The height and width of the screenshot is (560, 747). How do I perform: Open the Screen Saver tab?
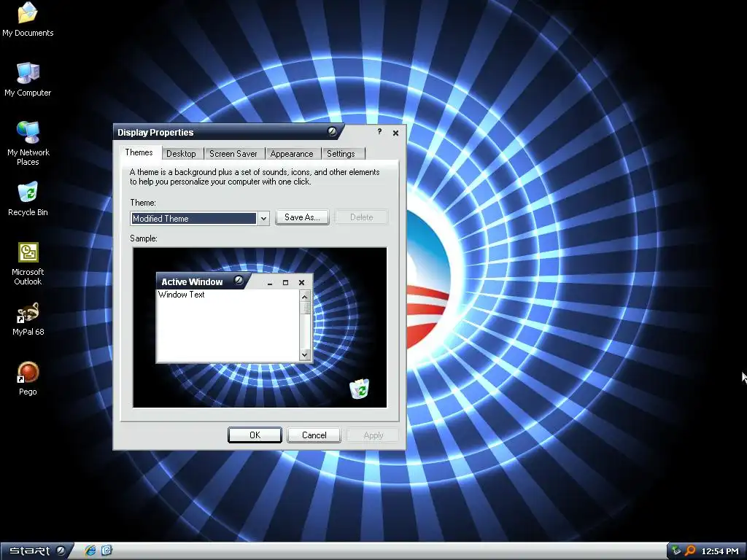point(233,153)
